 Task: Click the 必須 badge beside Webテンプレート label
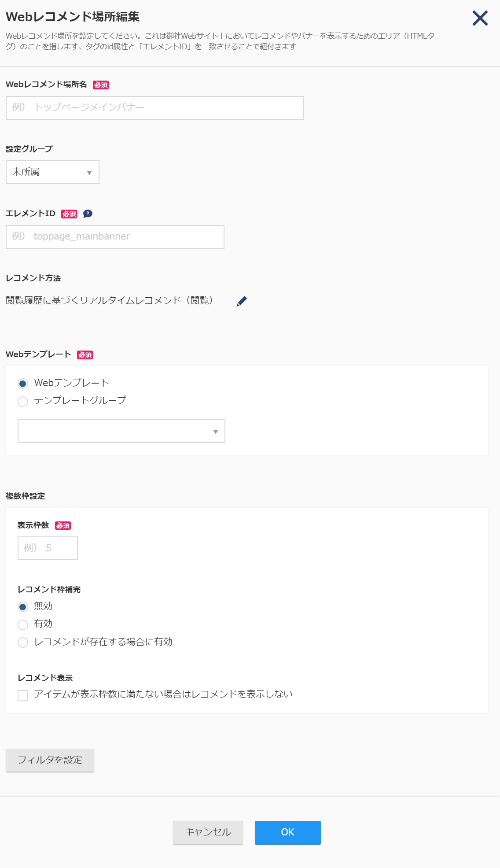point(85,355)
